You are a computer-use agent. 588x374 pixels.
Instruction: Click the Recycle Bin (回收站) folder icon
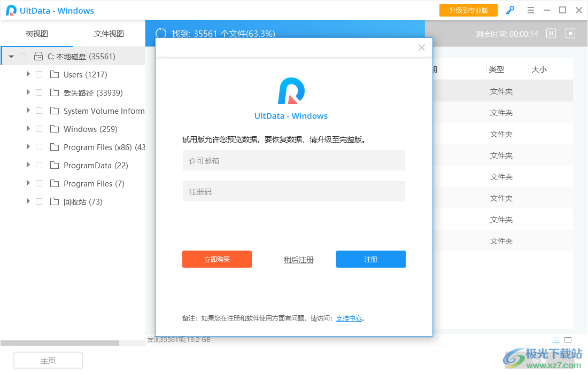54,201
